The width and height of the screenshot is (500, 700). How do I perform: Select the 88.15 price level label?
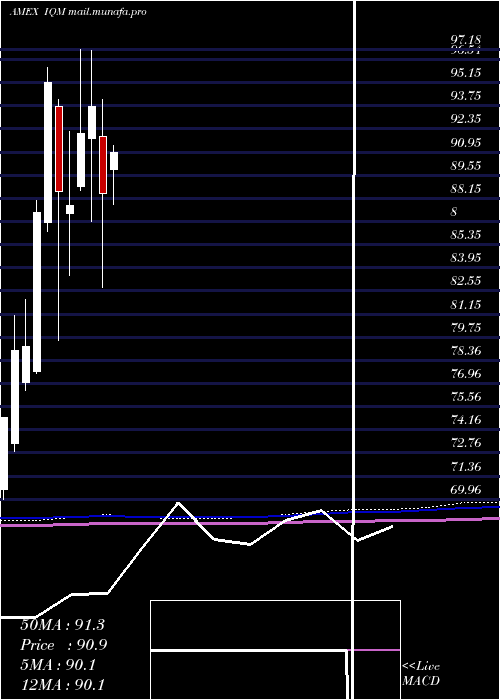coord(466,188)
